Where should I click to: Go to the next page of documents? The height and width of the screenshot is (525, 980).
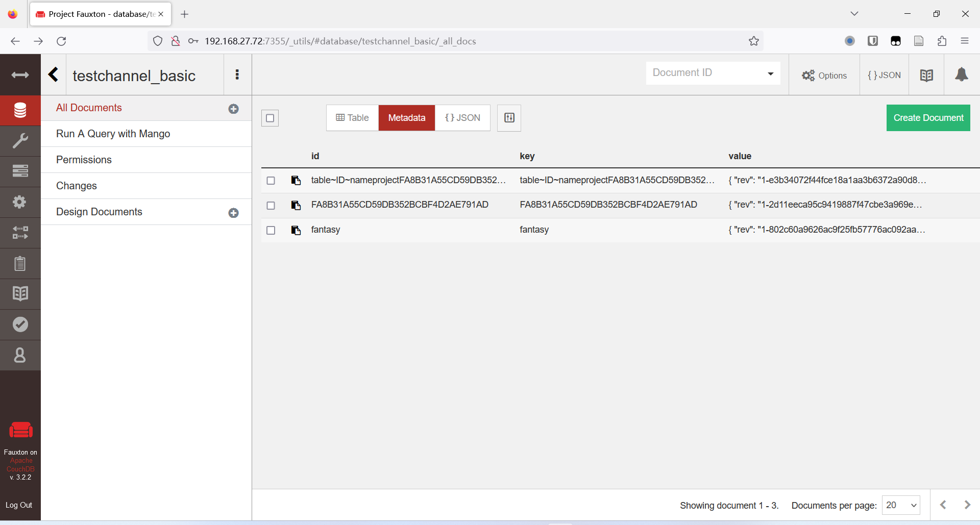(967, 505)
